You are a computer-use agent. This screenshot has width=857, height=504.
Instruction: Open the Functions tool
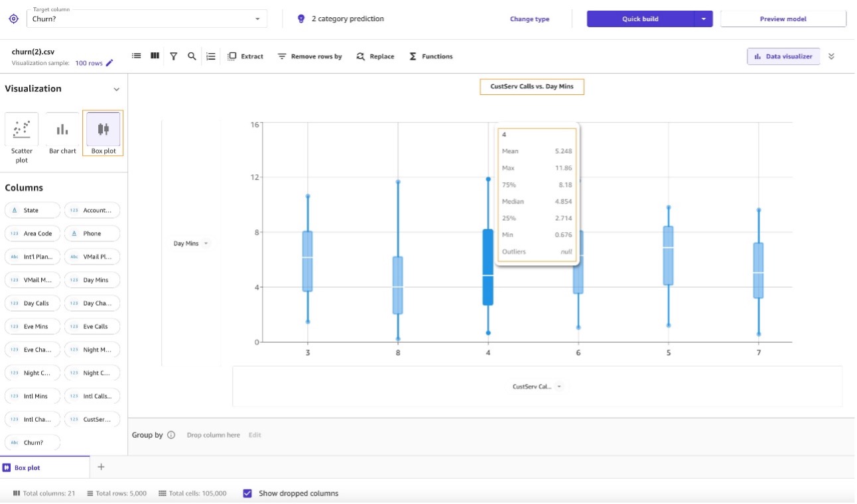tap(431, 56)
